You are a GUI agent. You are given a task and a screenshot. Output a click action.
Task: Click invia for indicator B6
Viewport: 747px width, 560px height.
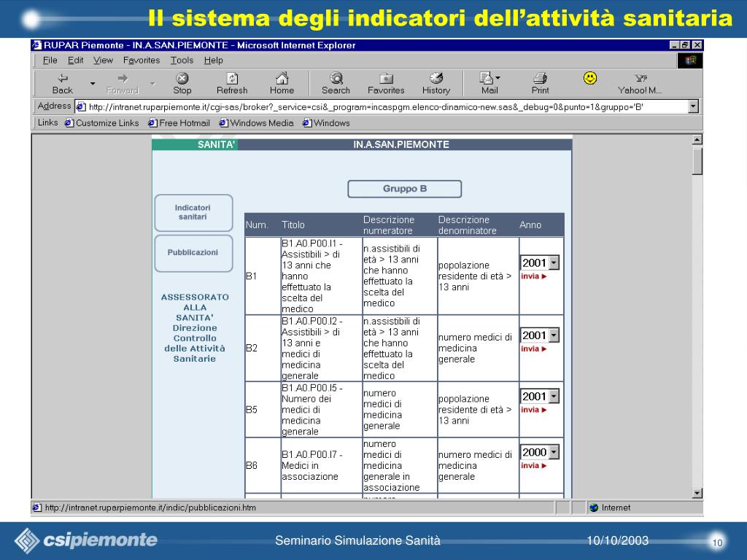[533, 465]
